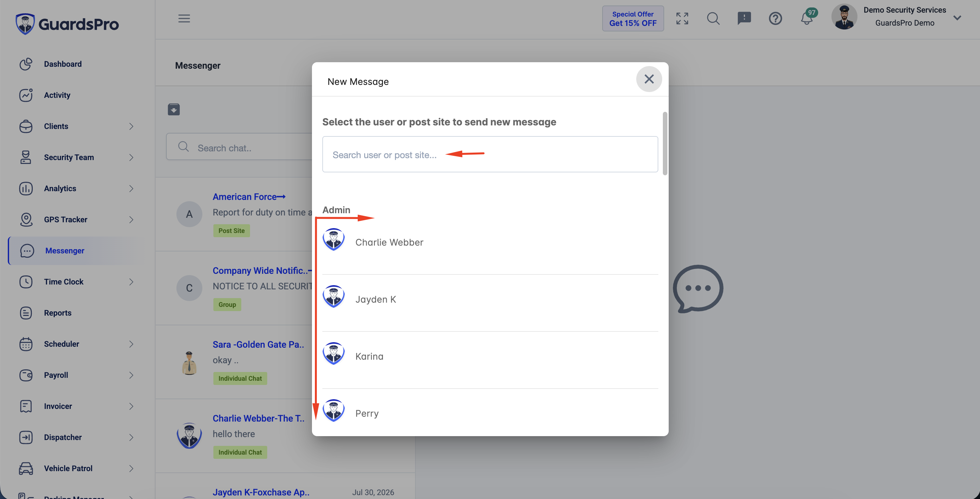Click the New Message dialog scrollbar
The height and width of the screenshot is (499, 980).
[664, 144]
